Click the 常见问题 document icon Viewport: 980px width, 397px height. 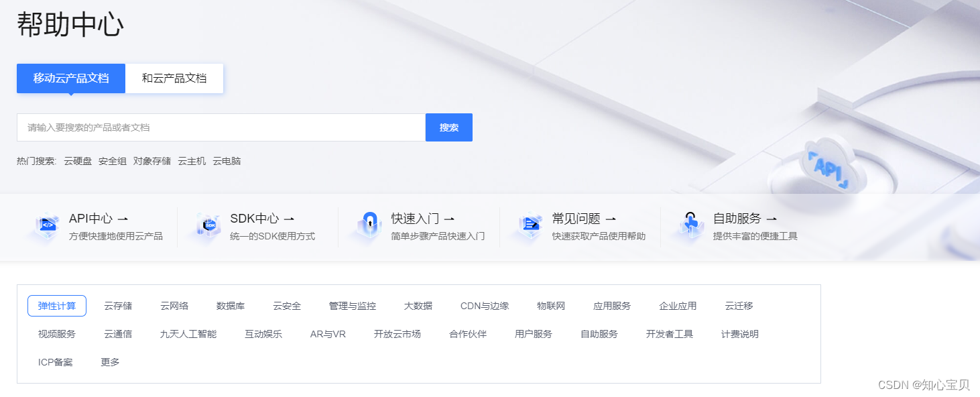[x=530, y=226]
